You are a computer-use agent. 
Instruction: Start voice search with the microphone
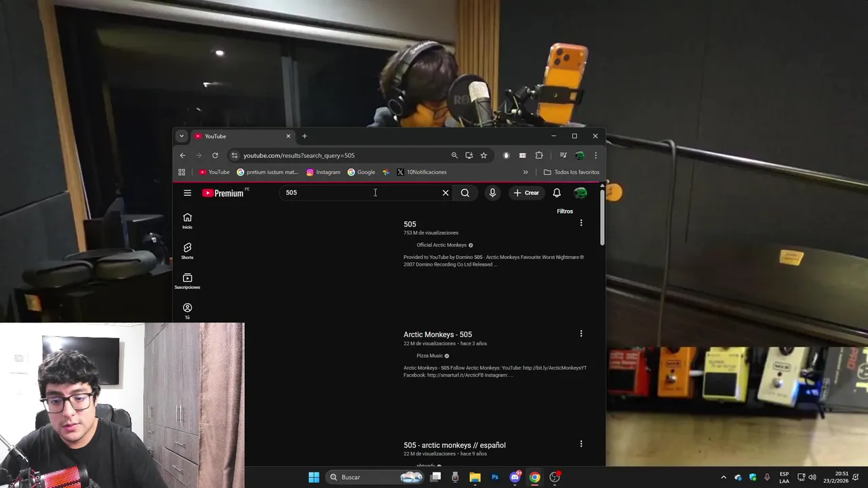492,193
